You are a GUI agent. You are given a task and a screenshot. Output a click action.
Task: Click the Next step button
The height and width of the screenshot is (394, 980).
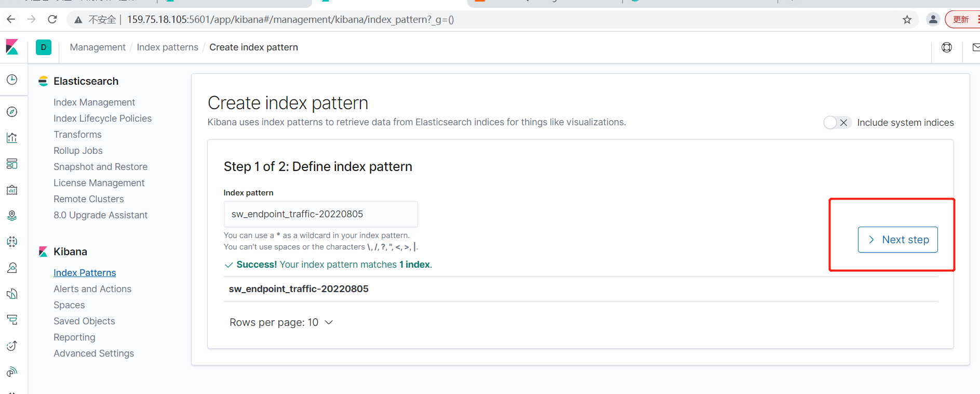[897, 240]
